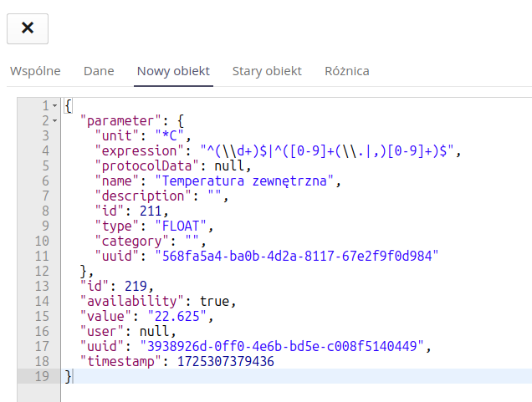
Task: Click the parameter uuid value starting with 568fa5a4
Action: point(294,257)
